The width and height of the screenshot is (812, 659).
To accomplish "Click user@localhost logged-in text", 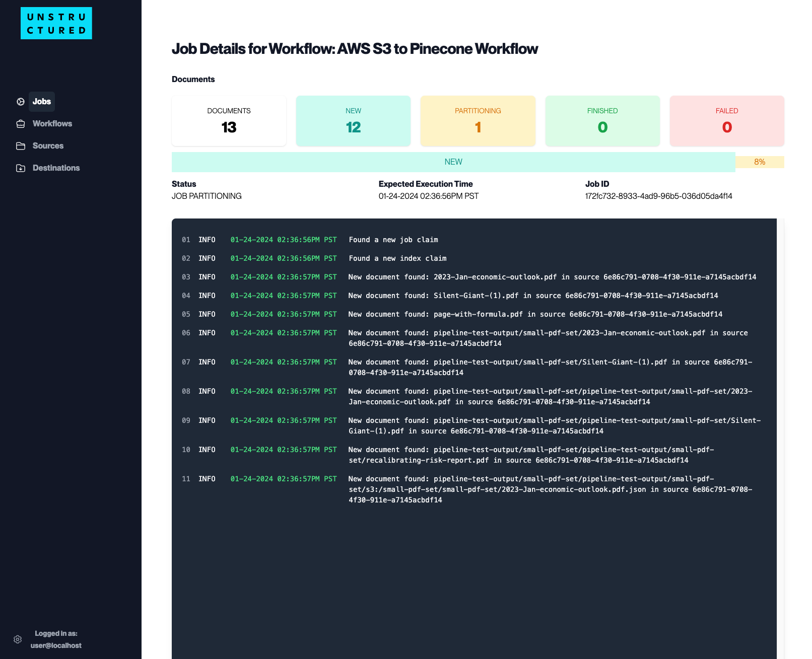I will point(56,645).
